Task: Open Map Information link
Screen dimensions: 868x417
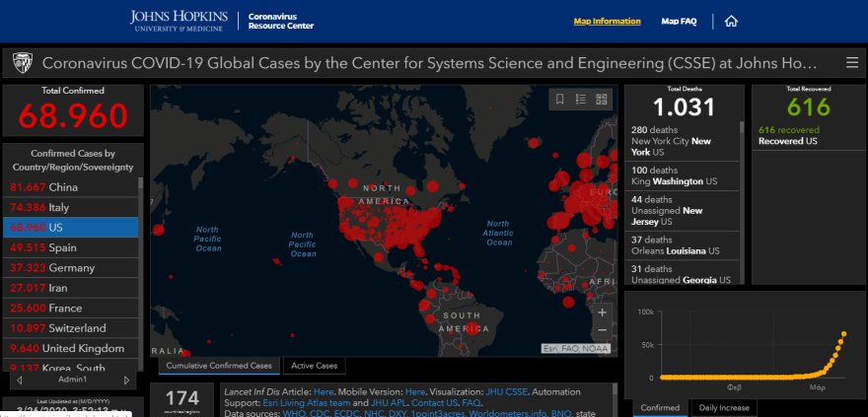Action: point(607,21)
